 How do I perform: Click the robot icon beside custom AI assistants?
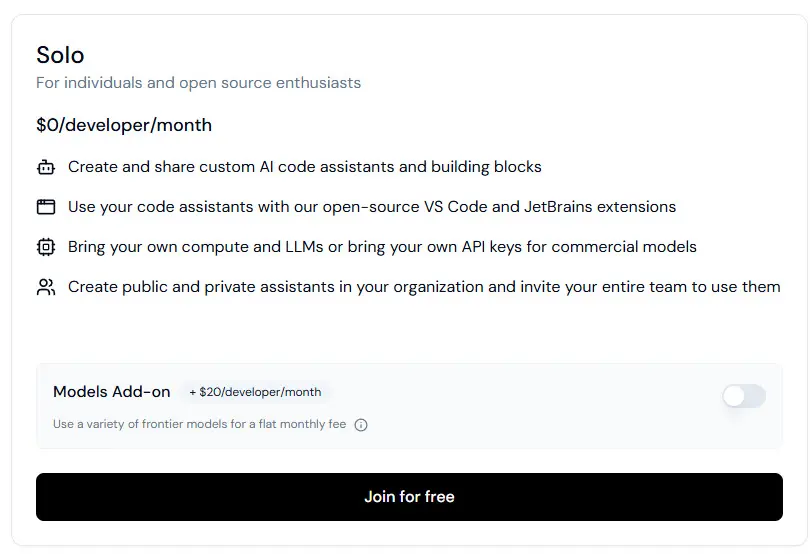(45, 167)
